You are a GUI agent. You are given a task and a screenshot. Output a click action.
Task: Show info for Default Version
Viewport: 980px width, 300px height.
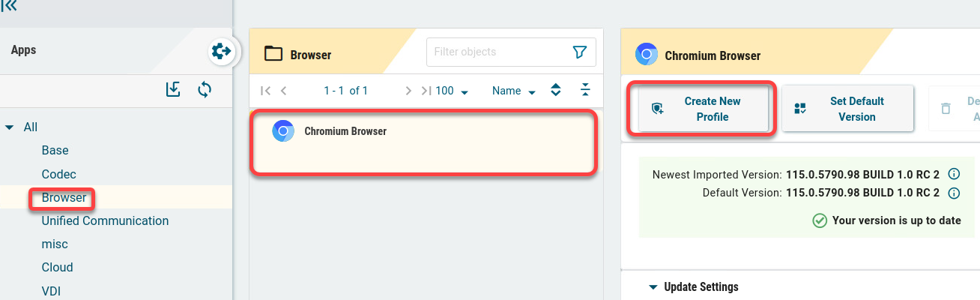click(x=954, y=193)
